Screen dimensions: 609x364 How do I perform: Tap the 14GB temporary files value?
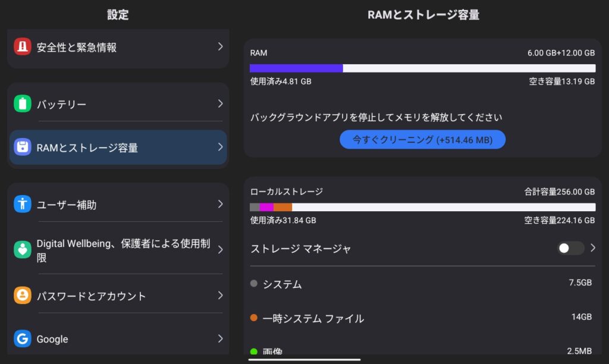tap(582, 317)
